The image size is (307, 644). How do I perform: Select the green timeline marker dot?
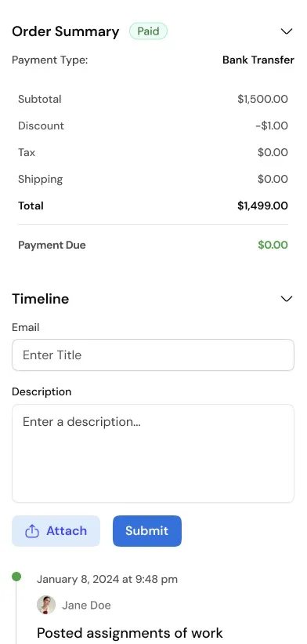coord(16,577)
